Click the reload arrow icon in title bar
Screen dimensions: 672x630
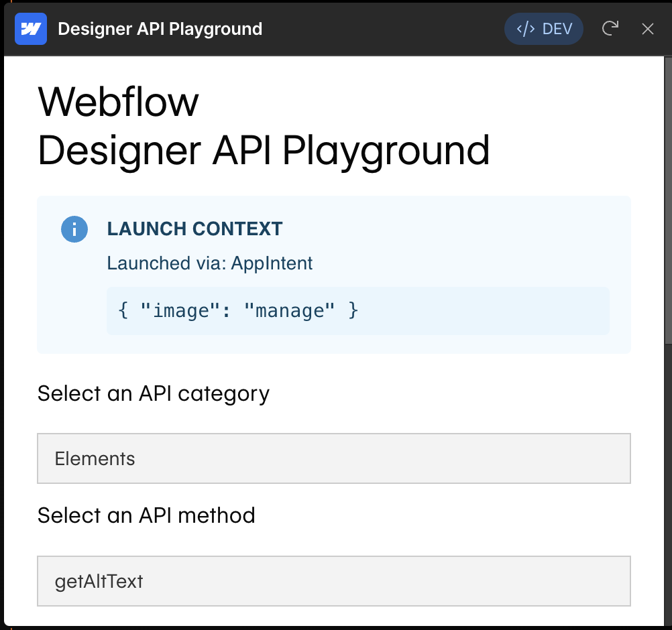click(x=610, y=28)
